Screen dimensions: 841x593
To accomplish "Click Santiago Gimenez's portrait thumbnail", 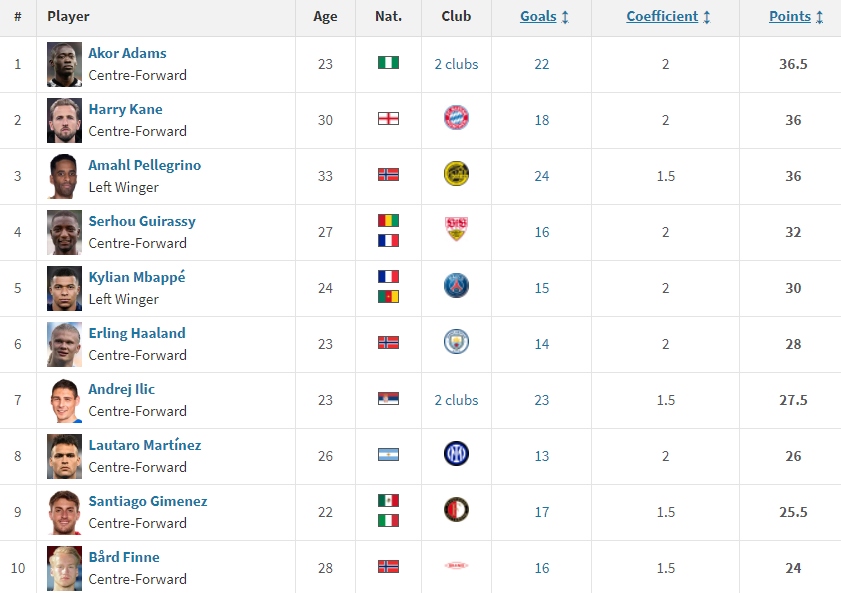I will 64,513.
